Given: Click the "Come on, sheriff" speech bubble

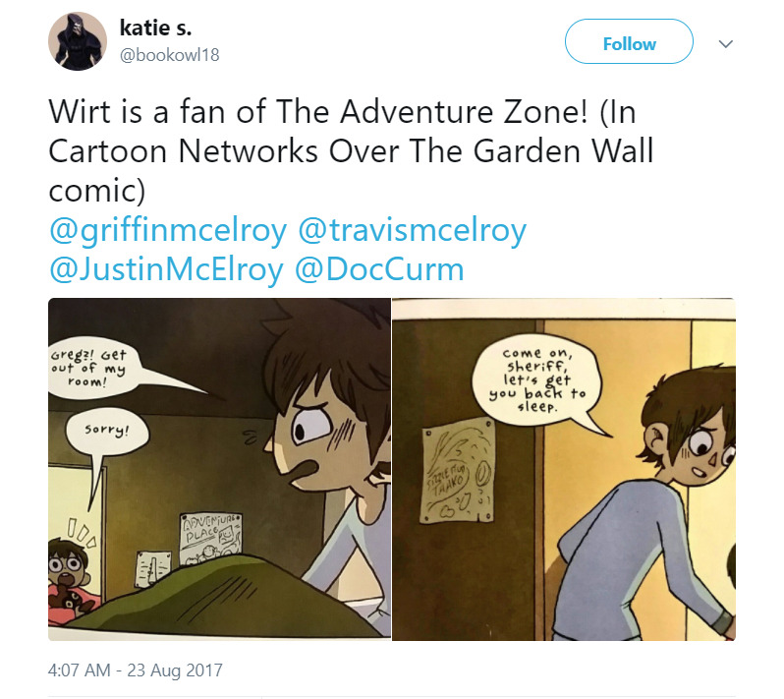Looking at the screenshot, I should [x=538, y=380].
